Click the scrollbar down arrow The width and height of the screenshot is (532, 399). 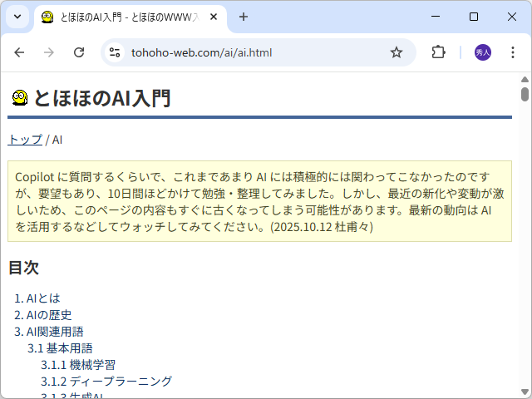click(525, 392)
